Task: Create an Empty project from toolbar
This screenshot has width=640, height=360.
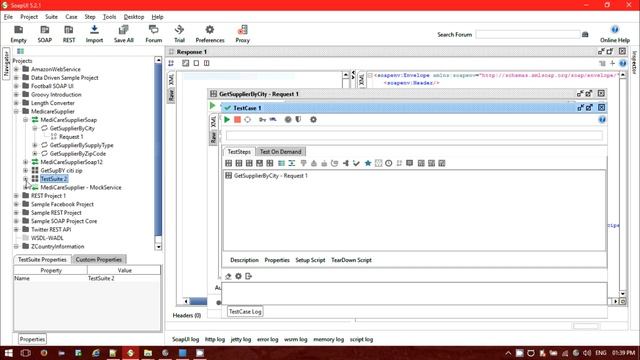Action: click(18, 34)
